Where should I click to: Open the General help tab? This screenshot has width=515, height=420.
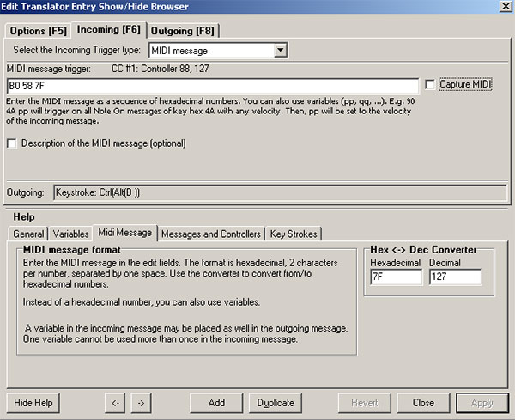28,234
